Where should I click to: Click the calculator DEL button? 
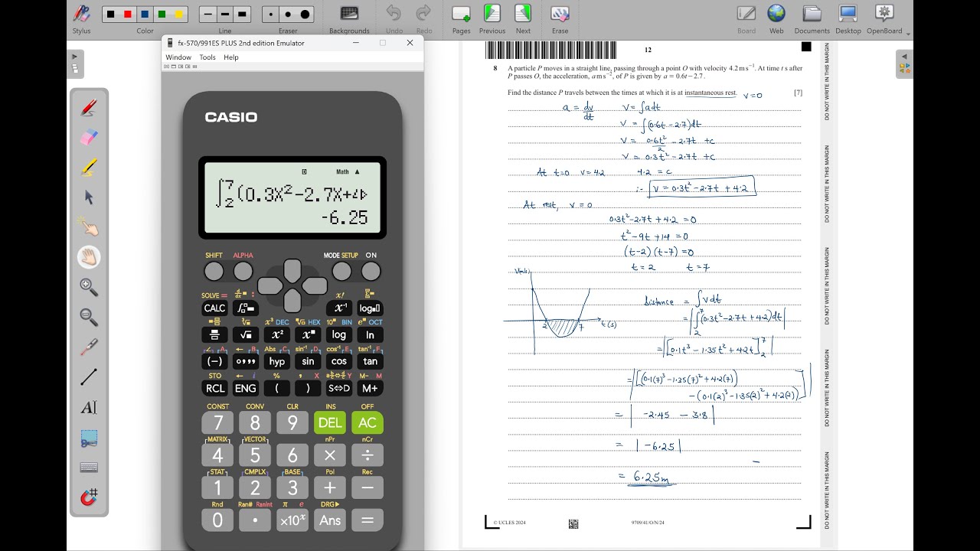[330, 422]
